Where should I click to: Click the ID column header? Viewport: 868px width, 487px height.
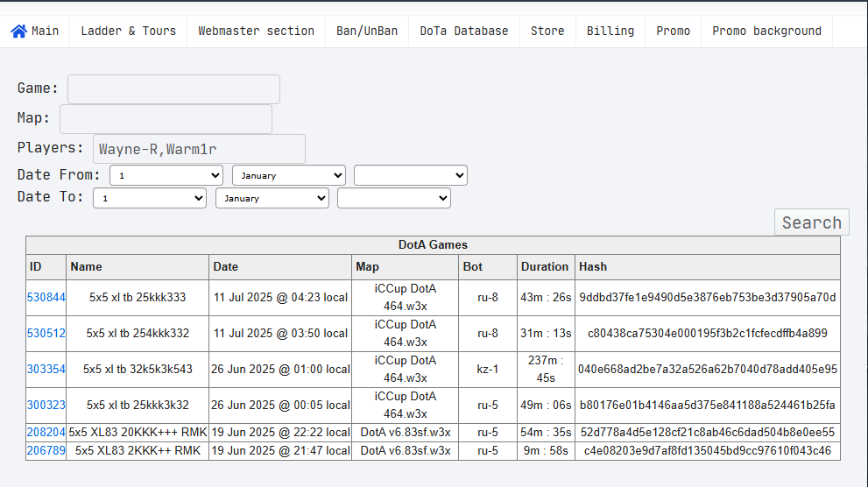[x=46, y=267]
